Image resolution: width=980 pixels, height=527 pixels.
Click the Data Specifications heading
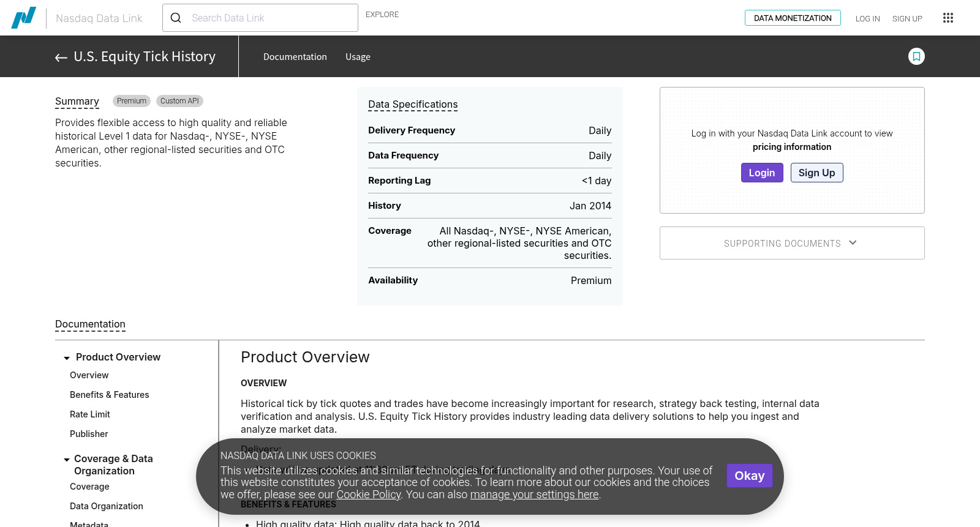click(x=413, y=105)
